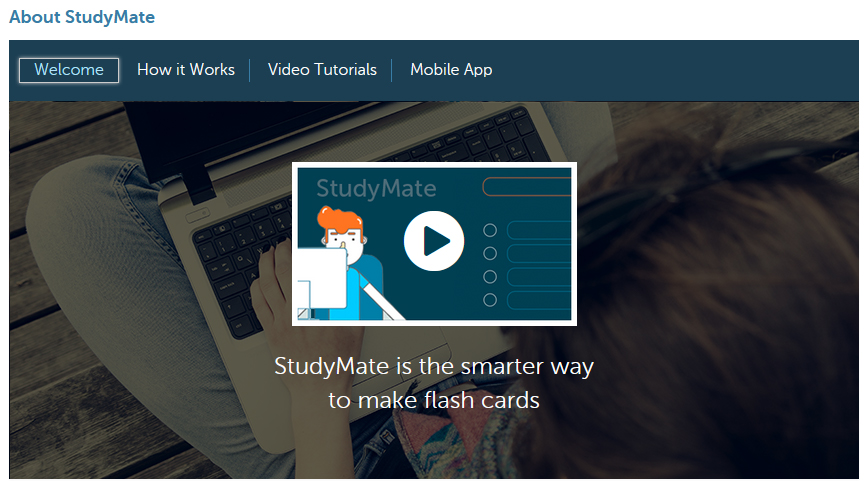868x488 pixels.
Task: Open the Video Tutorials tab
Action: (x=322, y=70)
